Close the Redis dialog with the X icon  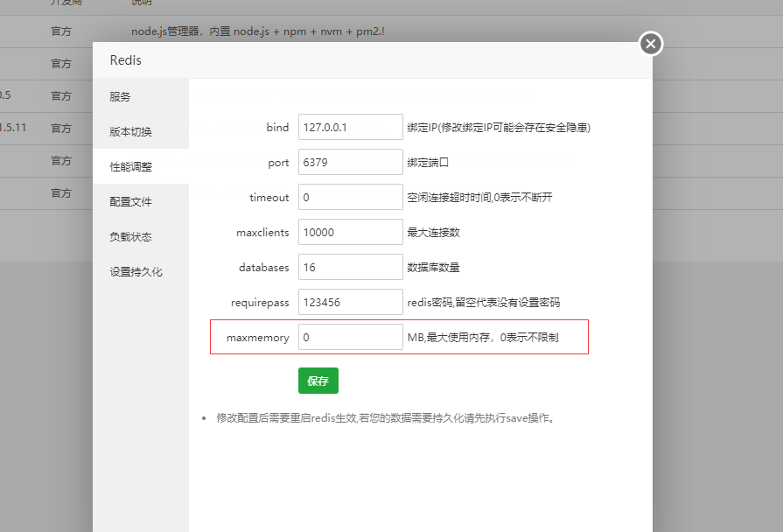pos(650,44)
